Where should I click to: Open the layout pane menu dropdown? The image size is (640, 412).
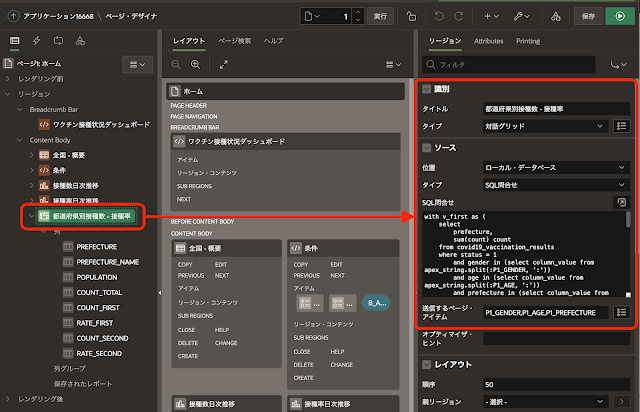(x=393, y=65)
